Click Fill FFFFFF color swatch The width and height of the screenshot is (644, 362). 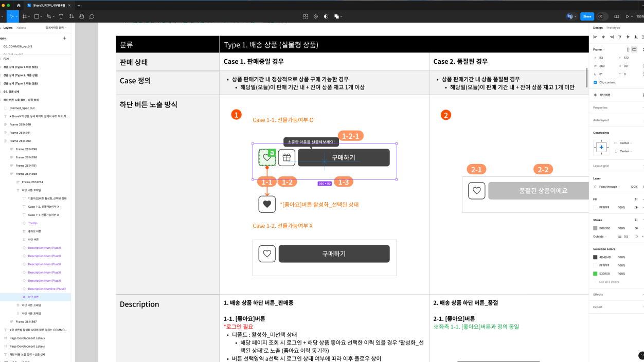click(x=596, y=207)
